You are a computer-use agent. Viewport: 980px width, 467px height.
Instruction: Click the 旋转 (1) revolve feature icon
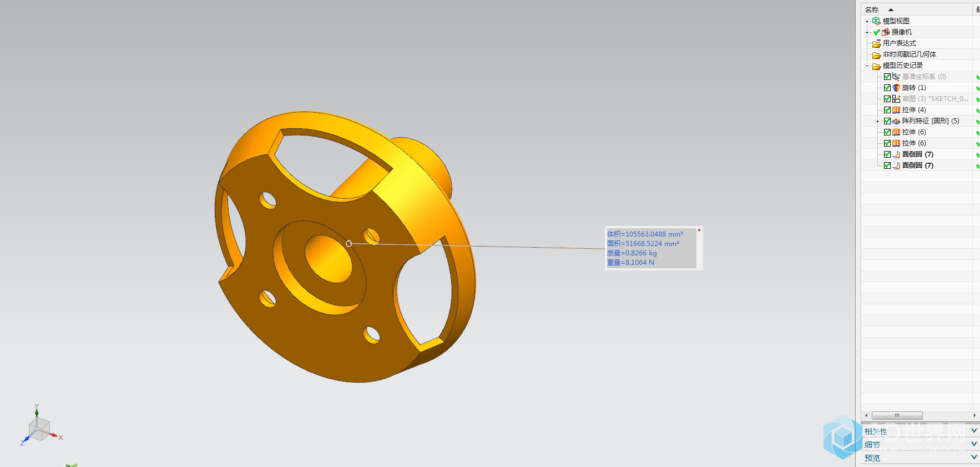[896, 88]
